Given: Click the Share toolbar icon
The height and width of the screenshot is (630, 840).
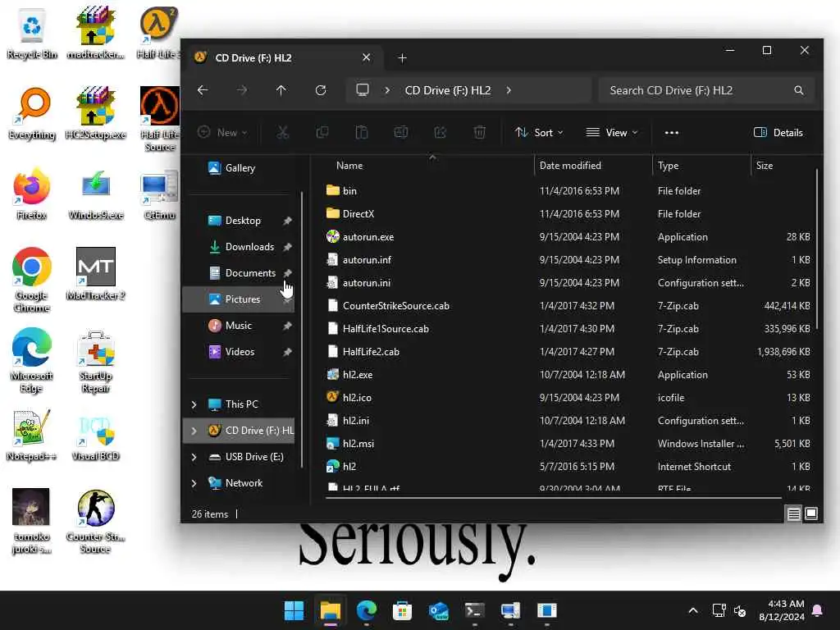Looking at the screenshot, I should pyautogui.click(x=441, y=132).
